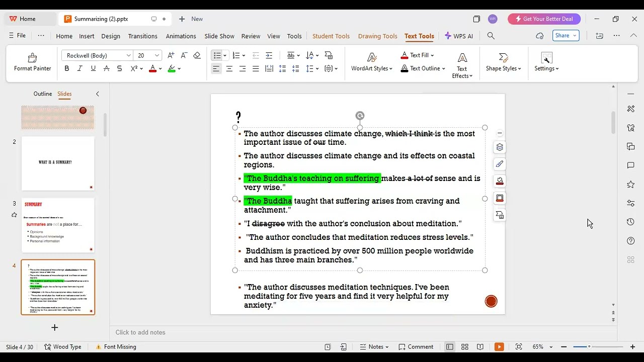
Task: Zoom in with plus button
Action: click(x=633, y=347)
